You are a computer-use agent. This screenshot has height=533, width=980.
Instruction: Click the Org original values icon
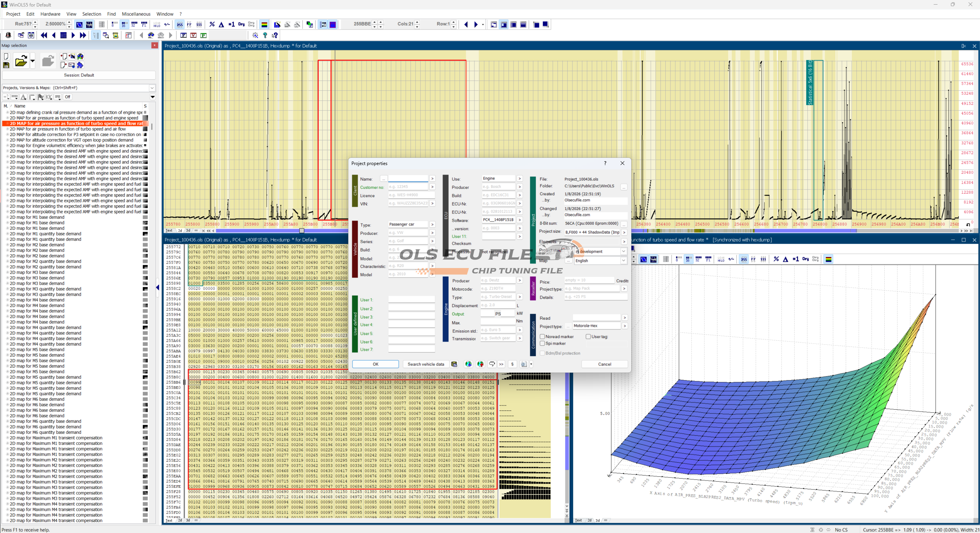click(241, 25)
